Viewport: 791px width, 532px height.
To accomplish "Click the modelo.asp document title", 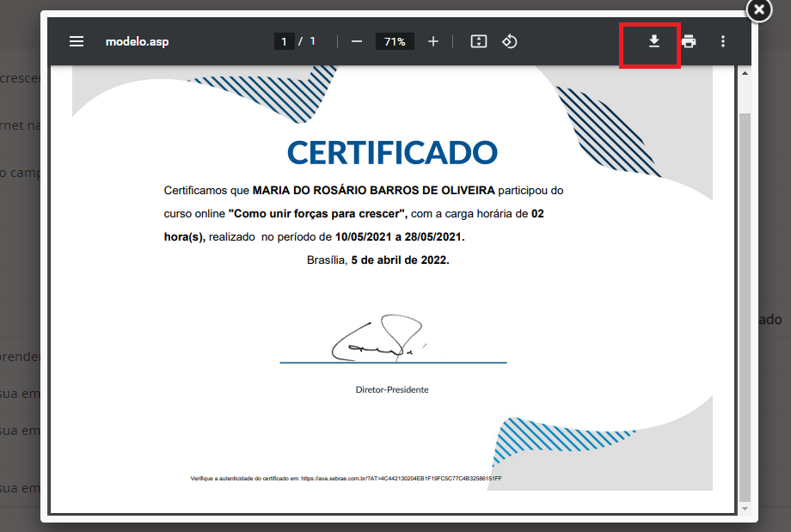I will tap(137, 41).
